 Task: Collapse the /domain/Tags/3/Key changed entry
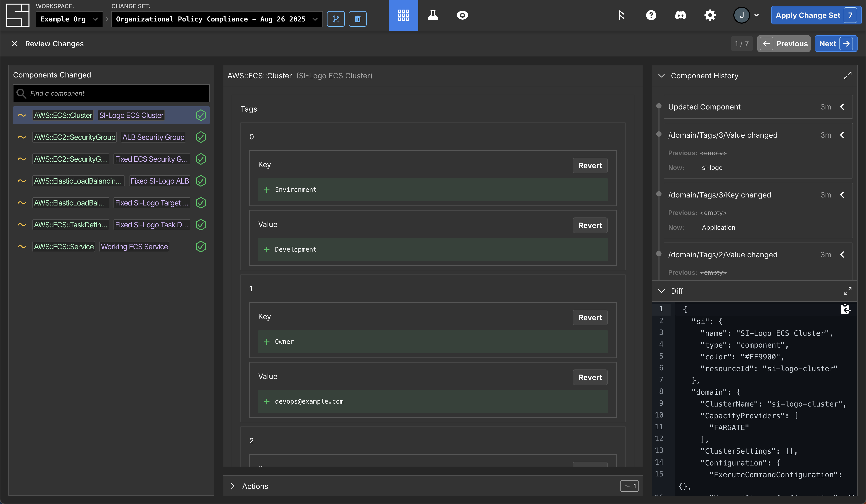pyautogui.click(x=842, y=195)
